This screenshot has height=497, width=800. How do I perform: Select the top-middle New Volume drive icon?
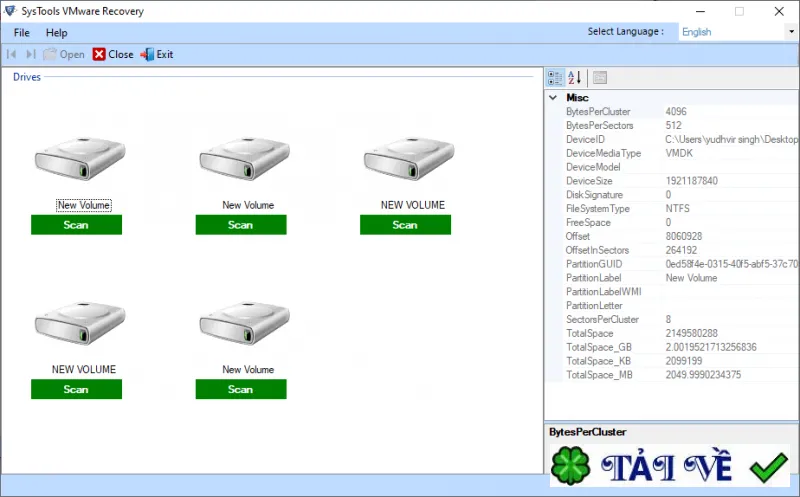coord(244,158)
